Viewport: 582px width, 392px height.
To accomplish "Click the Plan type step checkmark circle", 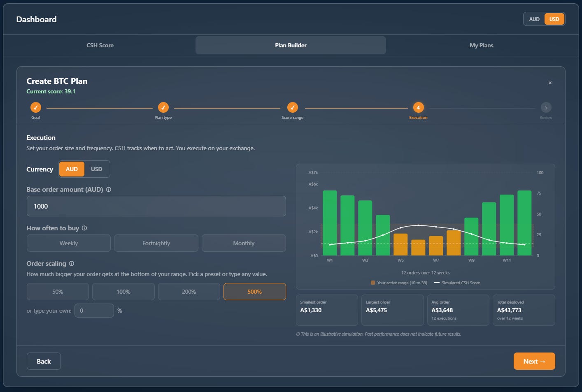I will point(163,108).
